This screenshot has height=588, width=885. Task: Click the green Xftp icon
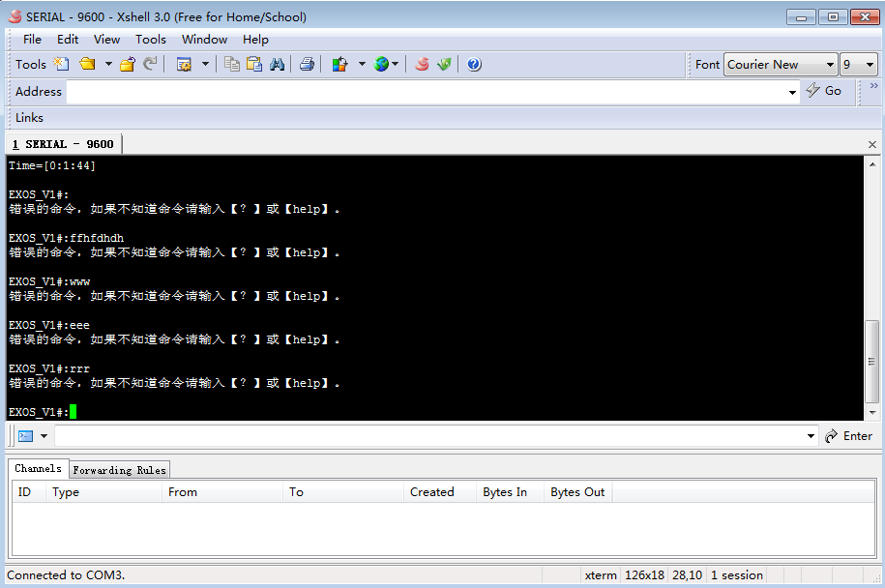[x=444, y=65]
